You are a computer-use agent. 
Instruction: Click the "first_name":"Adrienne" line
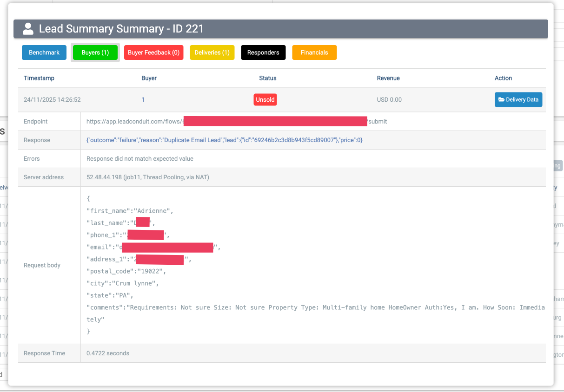point(130,211)
